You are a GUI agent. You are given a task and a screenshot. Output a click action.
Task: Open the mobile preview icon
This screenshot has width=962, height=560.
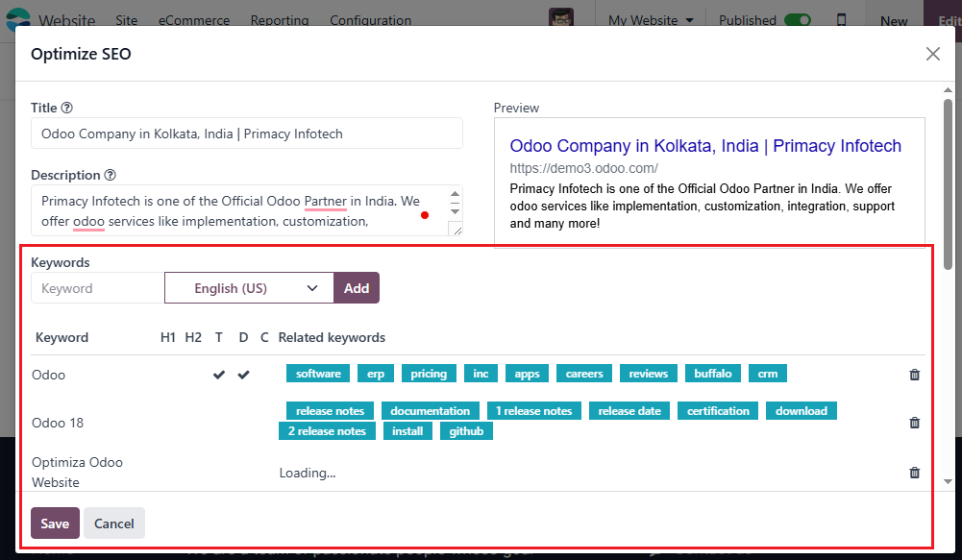tap(842, 19)
